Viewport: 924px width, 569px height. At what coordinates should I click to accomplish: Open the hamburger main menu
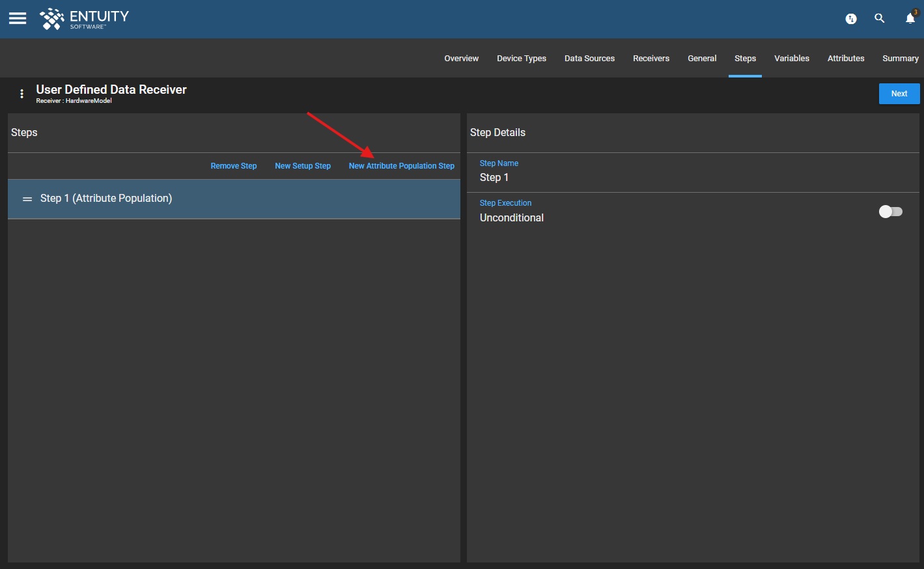(18, 18)
